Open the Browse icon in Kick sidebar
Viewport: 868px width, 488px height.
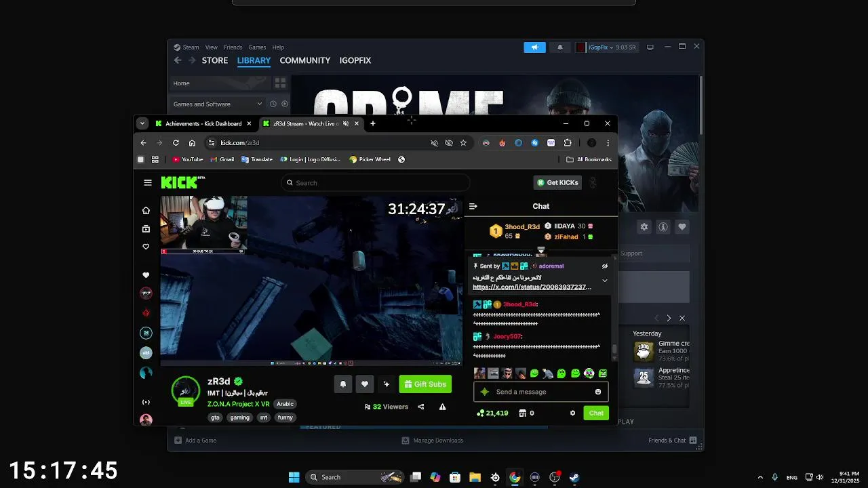146,229
